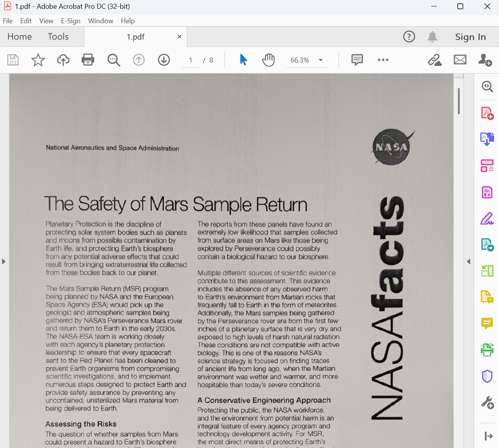
Task: Click the Save file icon
Action: coord(13,60)
